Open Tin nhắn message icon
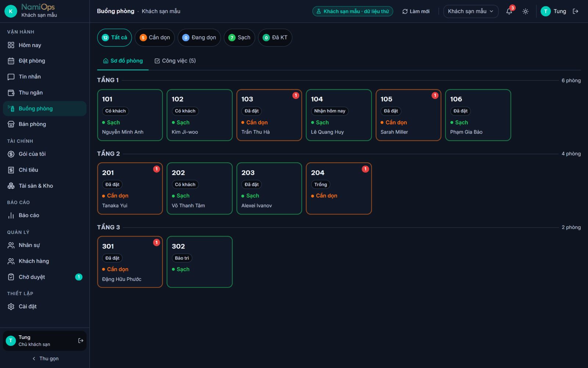Screen dimensions: 588x368 [x=11, y=77]
